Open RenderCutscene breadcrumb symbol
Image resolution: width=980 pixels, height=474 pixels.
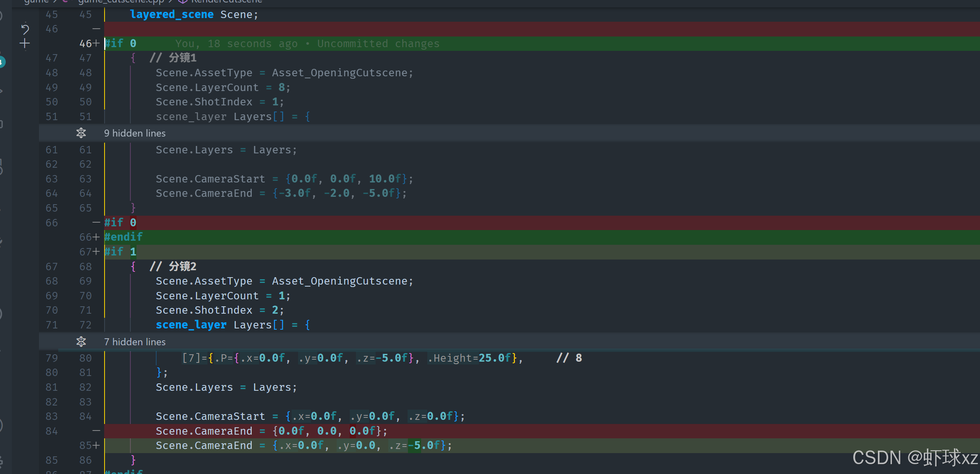click(226, 1)
